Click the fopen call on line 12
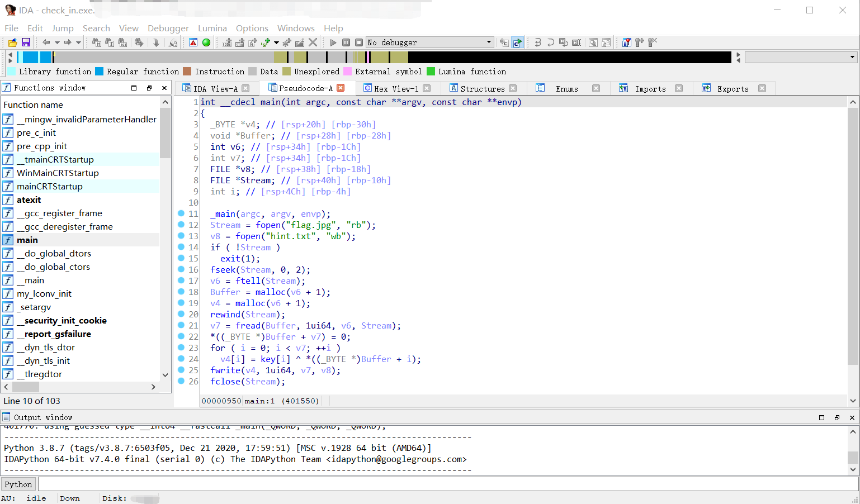The width and height of the screenshot is (860, 504). (268, 225)
